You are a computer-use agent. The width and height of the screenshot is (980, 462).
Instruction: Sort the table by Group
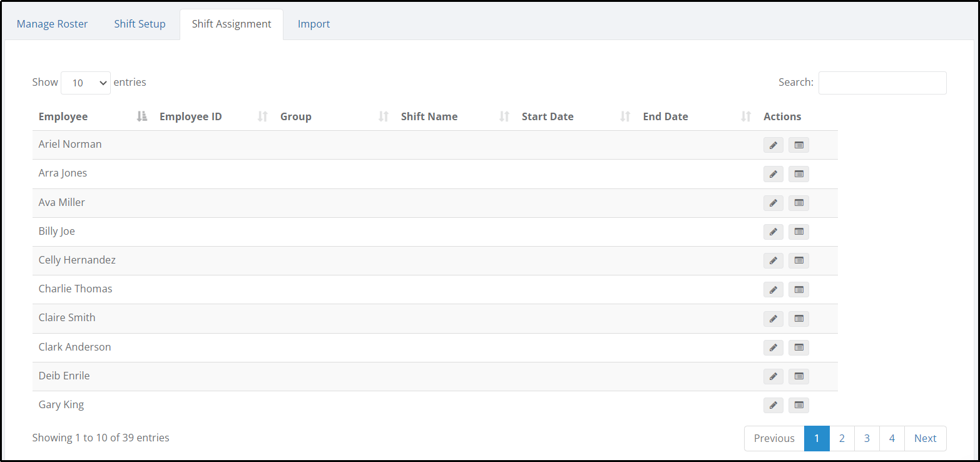(x=334, y=116)
